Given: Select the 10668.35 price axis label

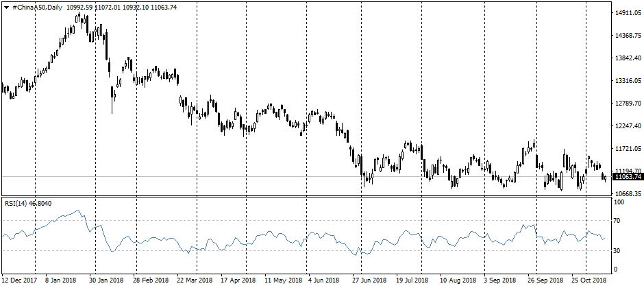Looking at the screenshot, I should 626,194.
